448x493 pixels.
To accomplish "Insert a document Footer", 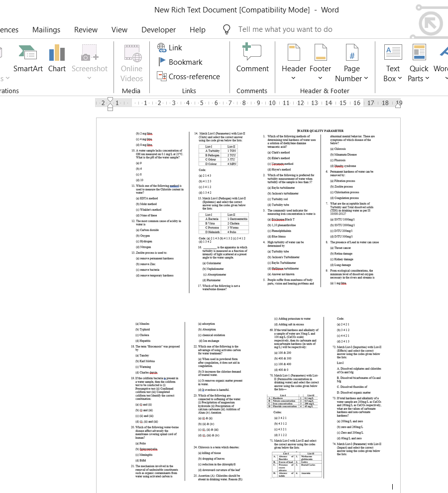I will [x=320, y=60].
